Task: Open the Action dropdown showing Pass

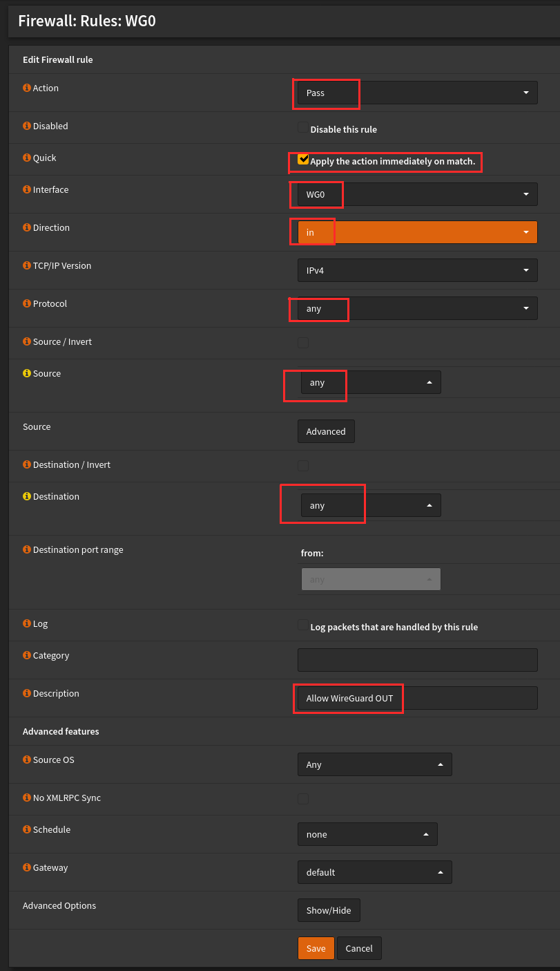Action: pyautogui.click(x=417, y=93)
